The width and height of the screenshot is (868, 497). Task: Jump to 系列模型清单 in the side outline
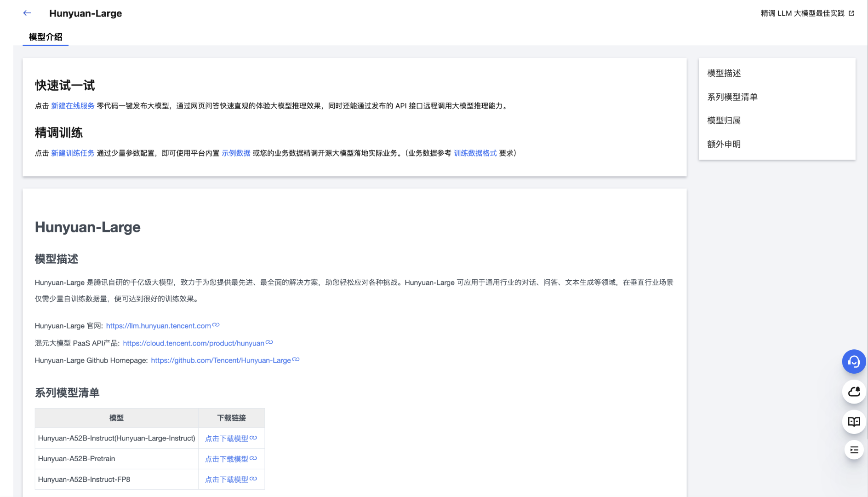click(732, 97)
